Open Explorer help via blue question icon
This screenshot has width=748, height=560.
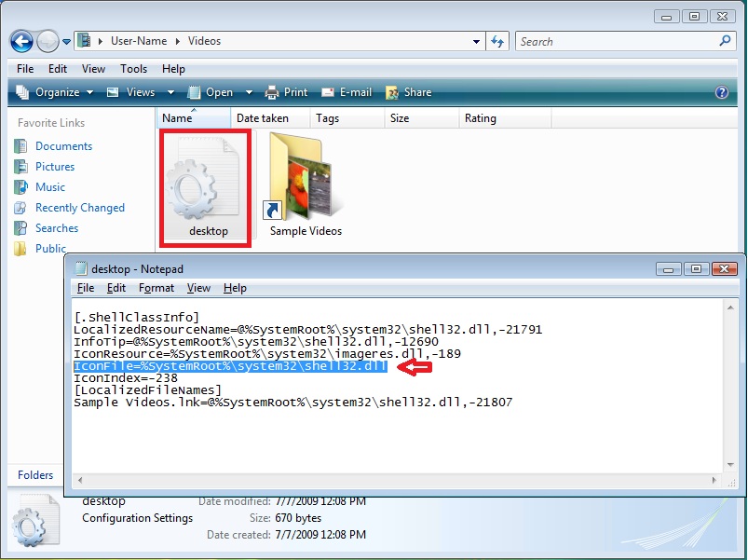[x=722, y=92]
